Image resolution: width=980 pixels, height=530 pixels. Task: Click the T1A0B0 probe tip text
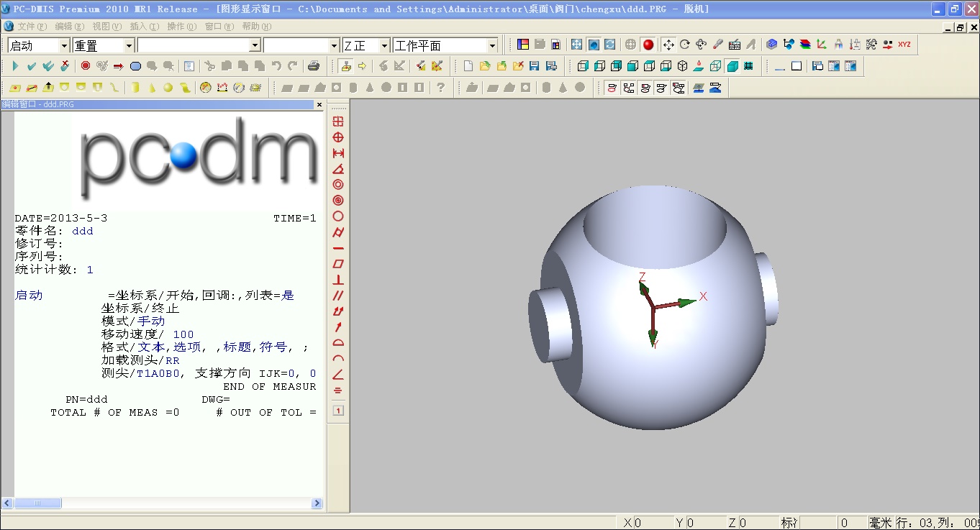coord(158,373)
